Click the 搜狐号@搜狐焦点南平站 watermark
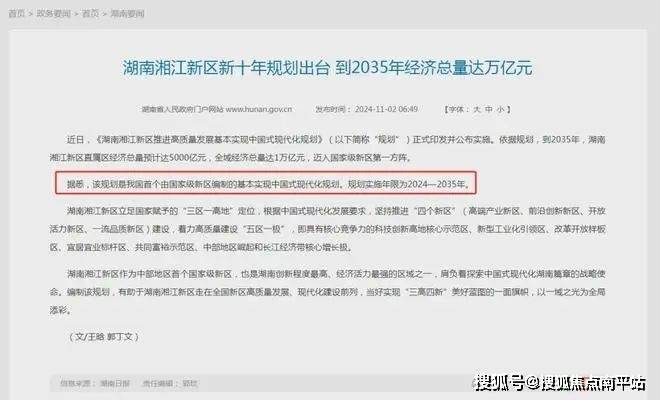Image resolution: width=660 pixels, height=400 pixels. click(560, 383)
